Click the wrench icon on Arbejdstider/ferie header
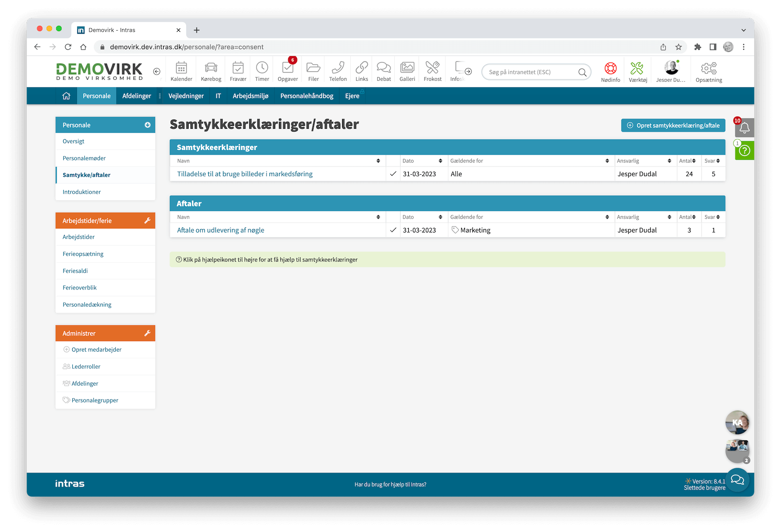This screenshot has width=781, height=532. [147, 221]
